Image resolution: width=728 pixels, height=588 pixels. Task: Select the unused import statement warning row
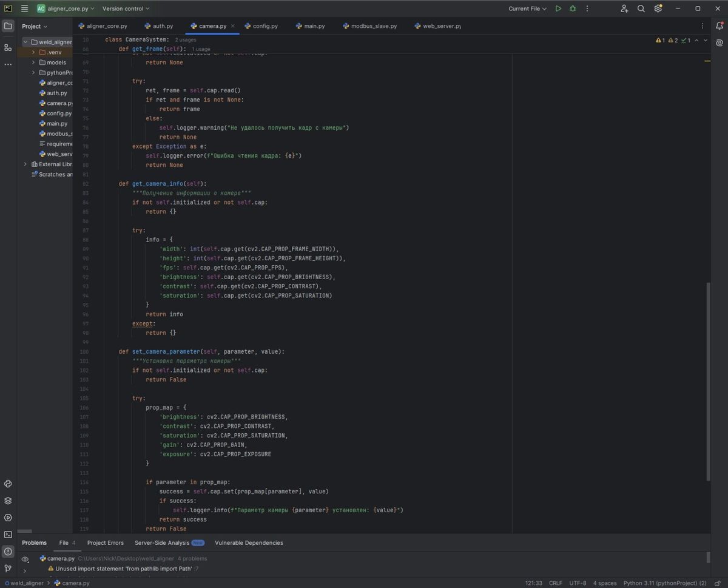click(x=123, y=569)
